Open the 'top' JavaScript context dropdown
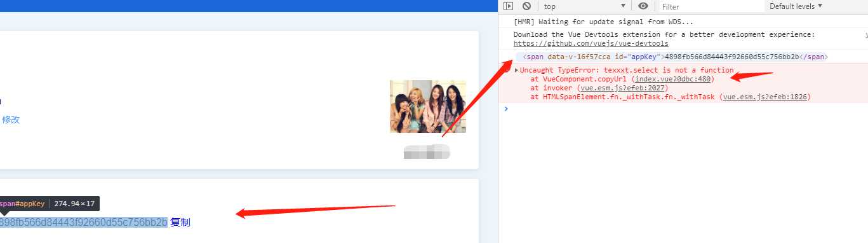Viewport: 868px width, 243px height. click(585, 6)
